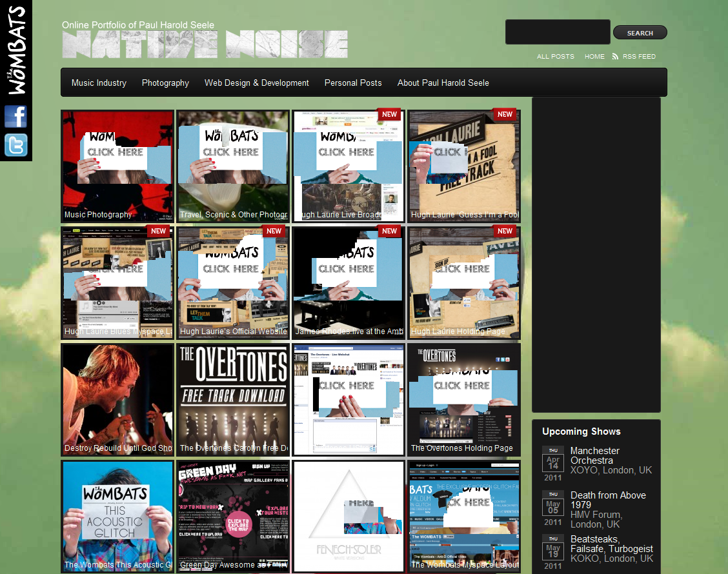The height and width of the screenshot is (574, 728).
Task: Open The Overtones Live Webchat screenshot thumbnail
Action: coord(349,399)
